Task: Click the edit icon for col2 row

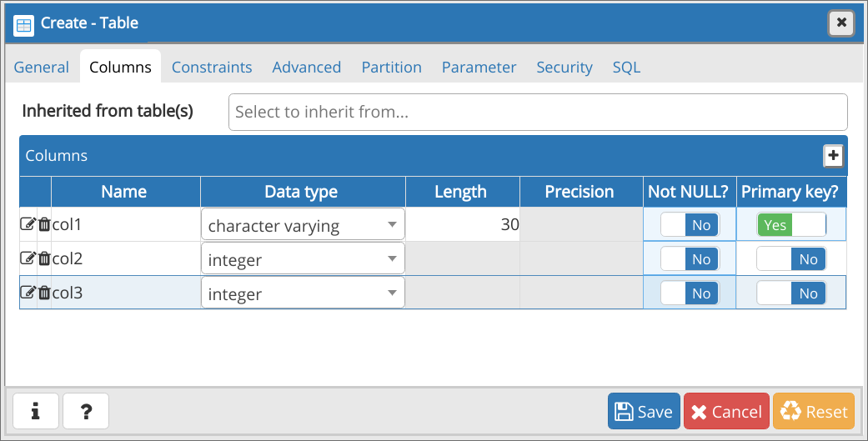Action: pos(27,258)
